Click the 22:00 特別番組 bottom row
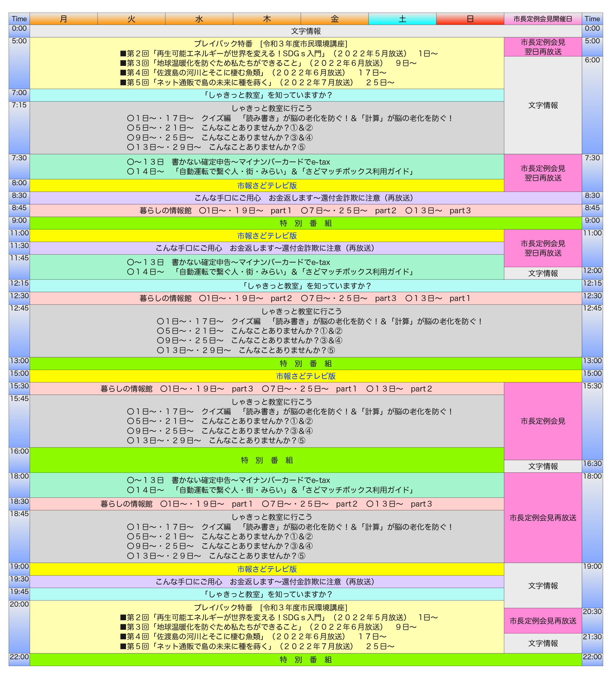Screen dimensions: 616x679 [x=306, y=660]
